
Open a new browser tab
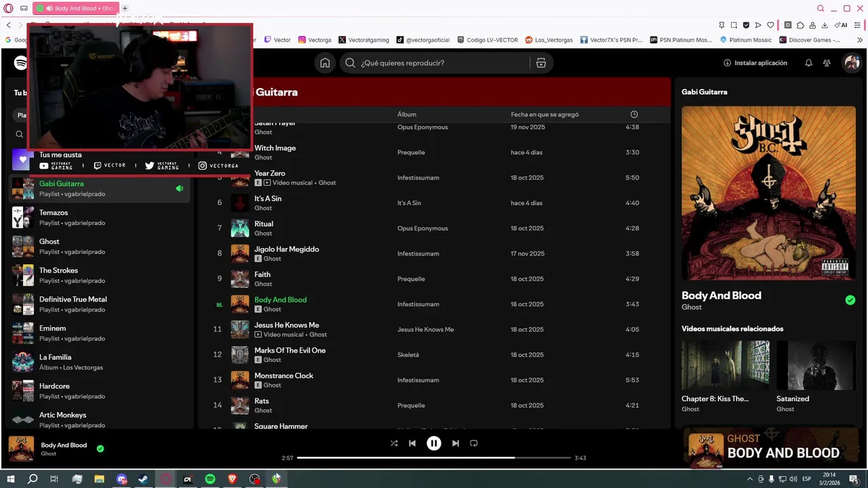(x=125, y=8)
